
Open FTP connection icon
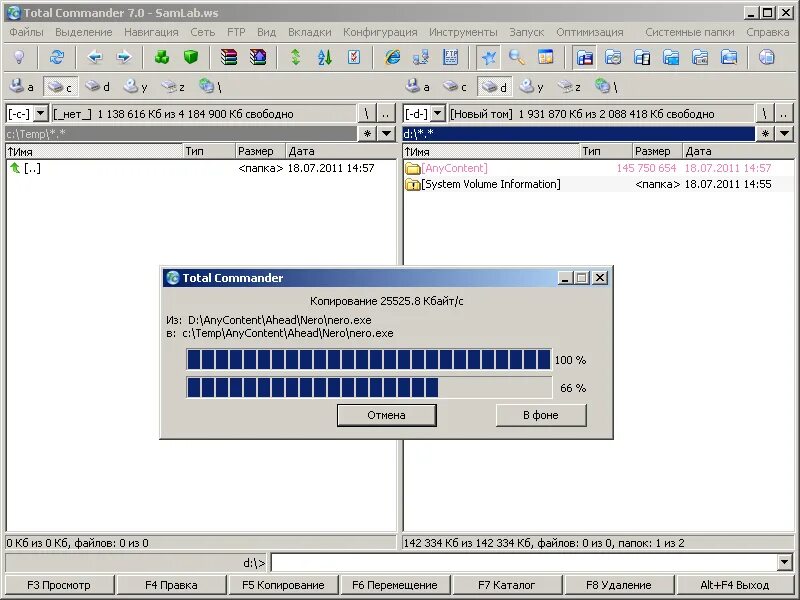(x=450, y=57)
